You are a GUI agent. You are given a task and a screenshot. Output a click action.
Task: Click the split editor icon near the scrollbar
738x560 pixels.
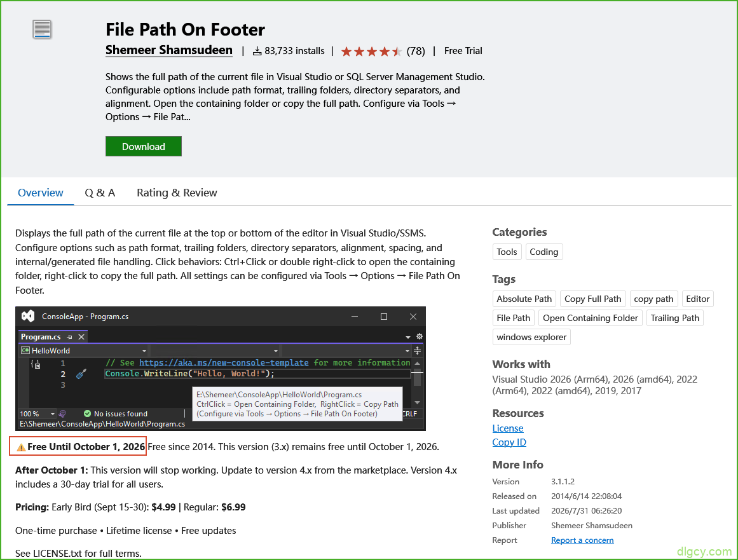click(417, 351)
